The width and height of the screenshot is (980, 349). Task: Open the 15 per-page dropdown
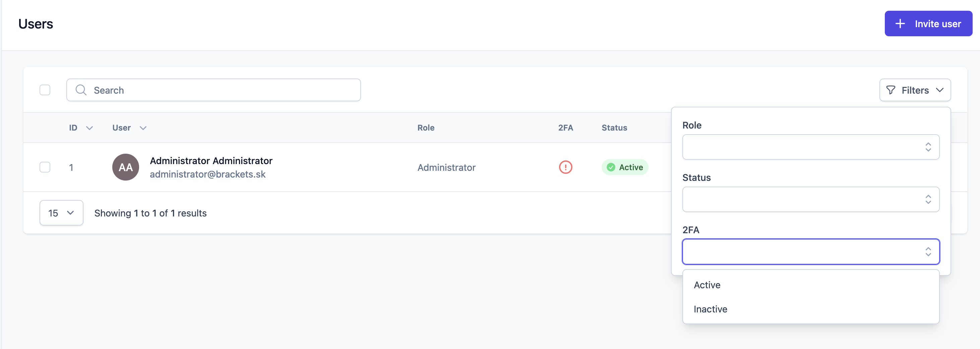tap(61, 213)
